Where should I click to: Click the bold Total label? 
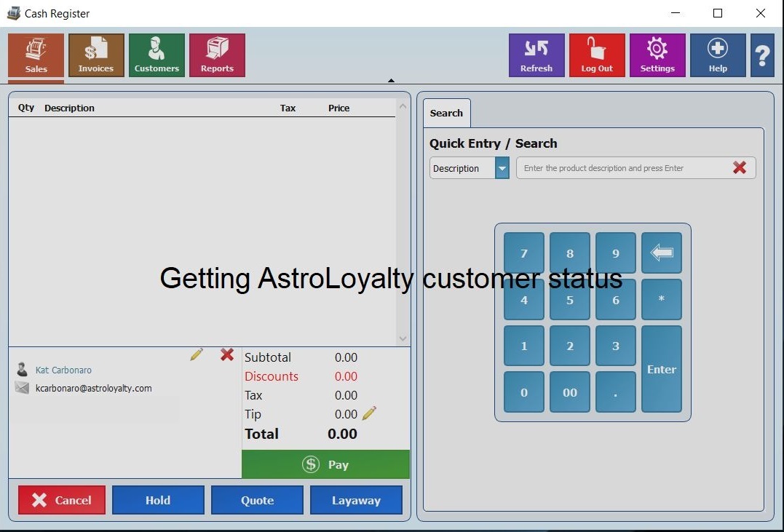tap(261, 434)
